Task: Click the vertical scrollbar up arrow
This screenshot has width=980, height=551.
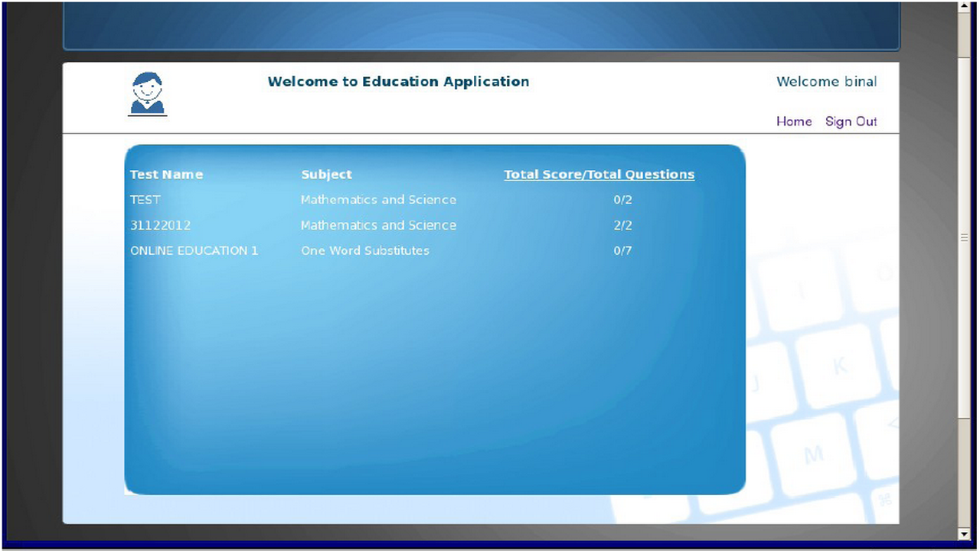Action: (964, 7)
